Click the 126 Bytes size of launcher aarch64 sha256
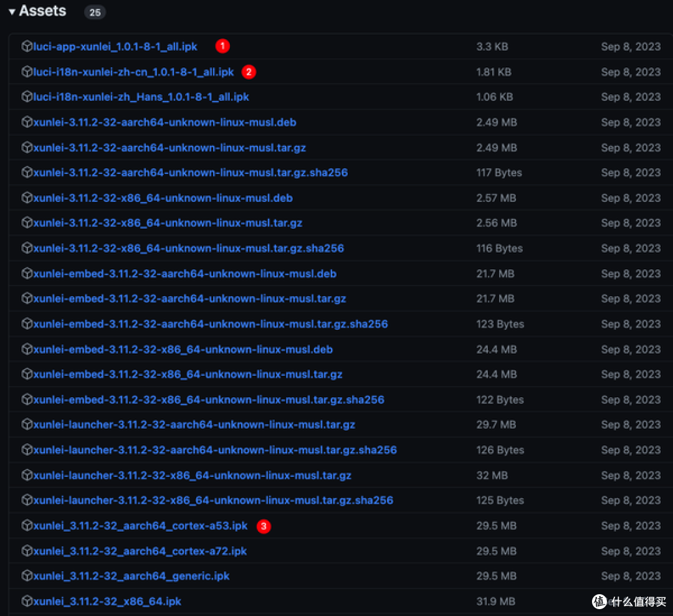673x616 pixels. (500, 450)
